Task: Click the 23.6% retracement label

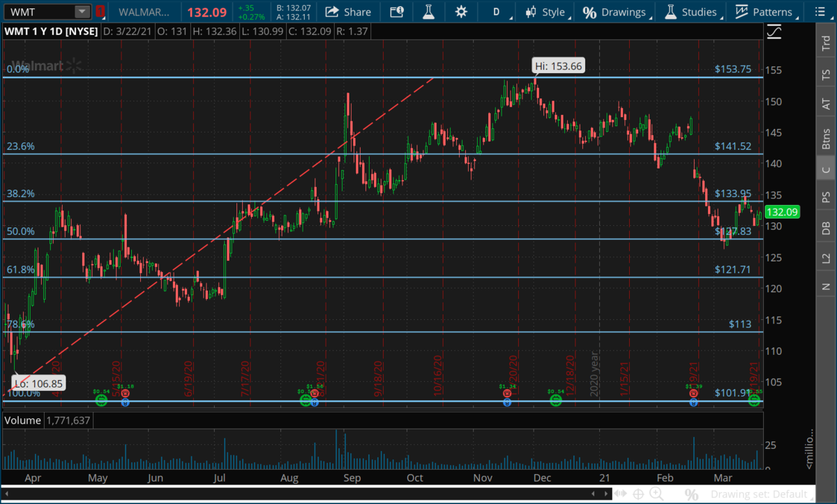Action: tap(20, 146)
